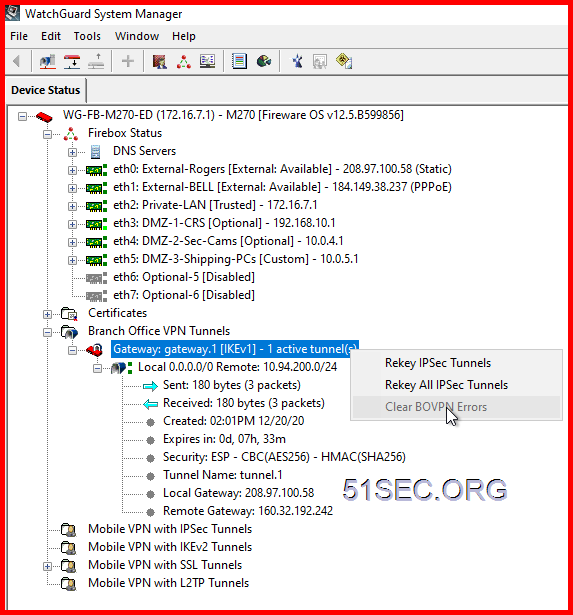
Task: Expand the eth5 DMZ-3-Shipping-PCs node
Action: pyautogui.click(x=72, y=260)
